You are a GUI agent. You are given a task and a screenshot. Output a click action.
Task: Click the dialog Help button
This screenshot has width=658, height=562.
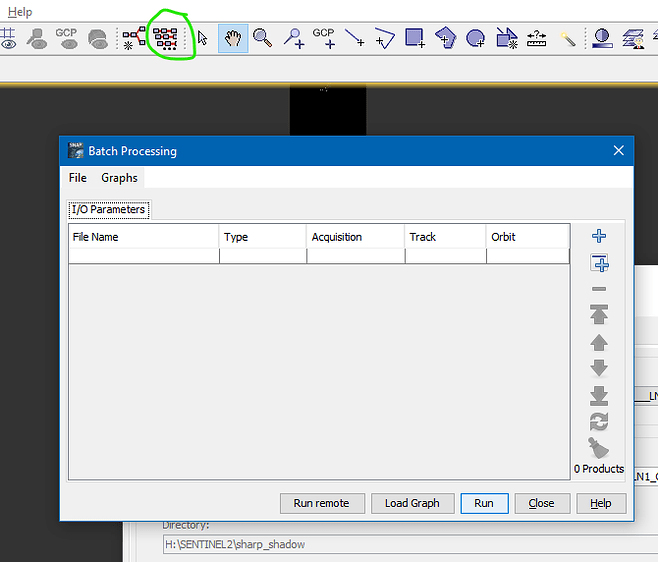[601, 503]
